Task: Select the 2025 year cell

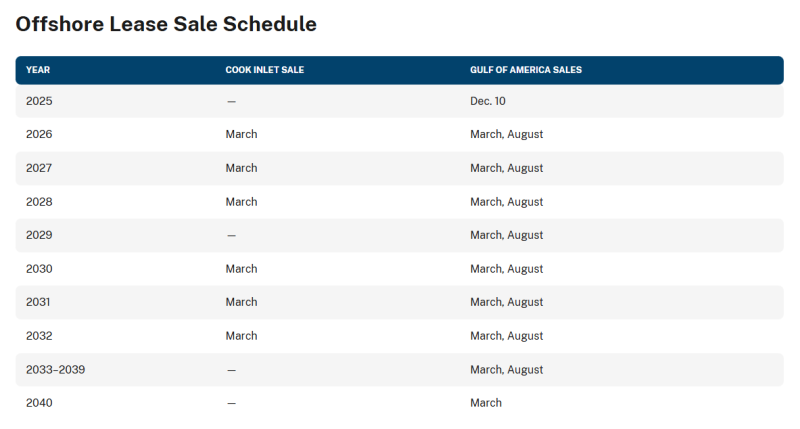Action: tap(39, 101)
